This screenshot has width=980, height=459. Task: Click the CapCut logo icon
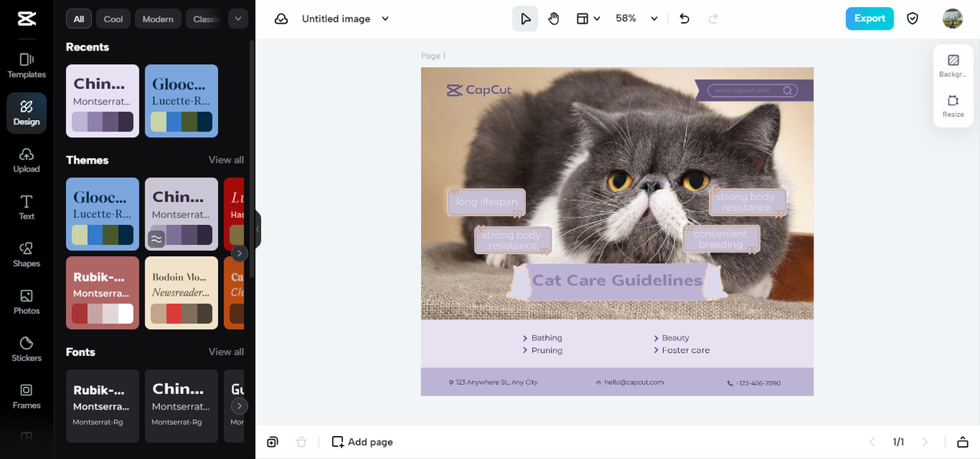pyautogui.click(x=26, y=18)
